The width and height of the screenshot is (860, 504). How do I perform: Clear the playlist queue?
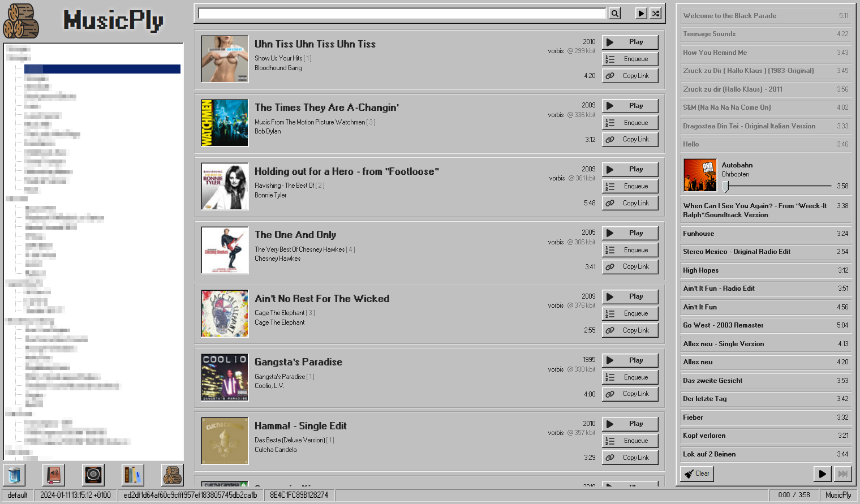(697, 474)
